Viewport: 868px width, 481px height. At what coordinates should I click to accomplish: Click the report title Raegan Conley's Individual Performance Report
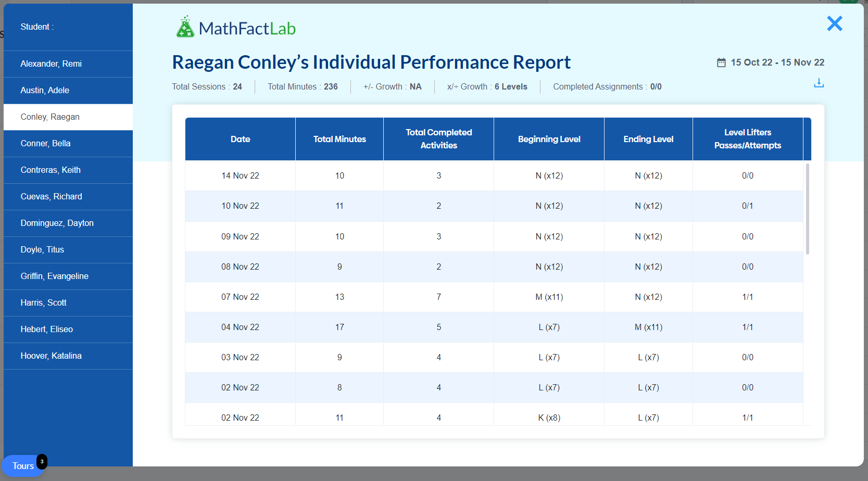coord(371,62)
